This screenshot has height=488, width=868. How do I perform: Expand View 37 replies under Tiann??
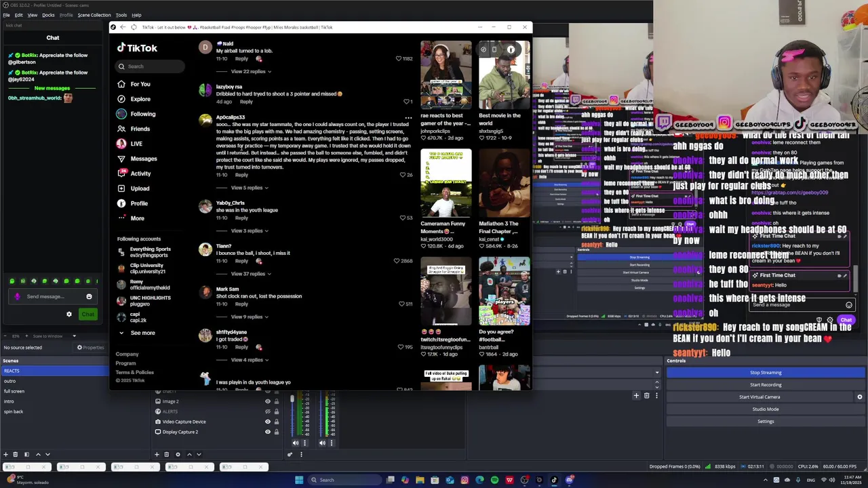pyautogui.click(x=251, y=274)
